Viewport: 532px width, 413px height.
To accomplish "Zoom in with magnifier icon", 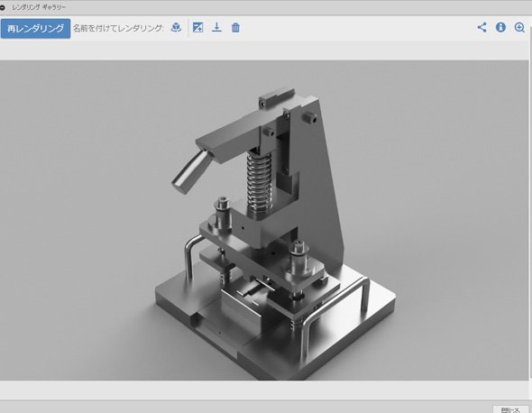I will [x=519, y=27].
